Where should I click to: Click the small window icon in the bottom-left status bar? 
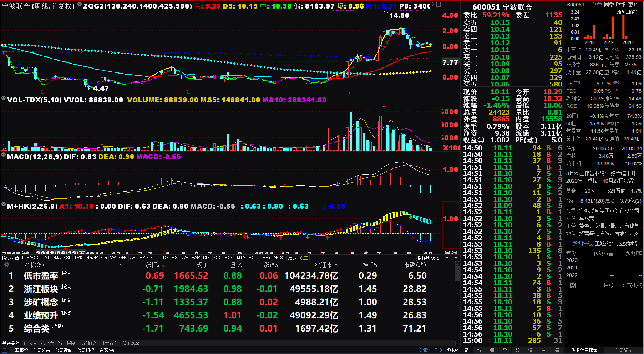point(5,350)
